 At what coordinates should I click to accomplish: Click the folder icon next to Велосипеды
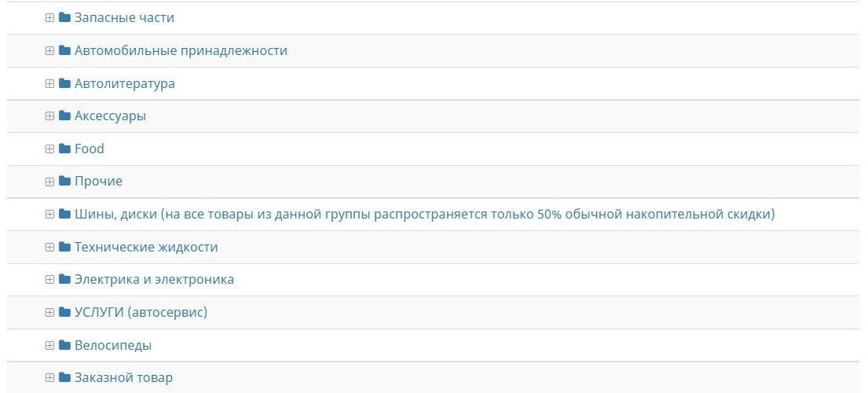[64, 345]
